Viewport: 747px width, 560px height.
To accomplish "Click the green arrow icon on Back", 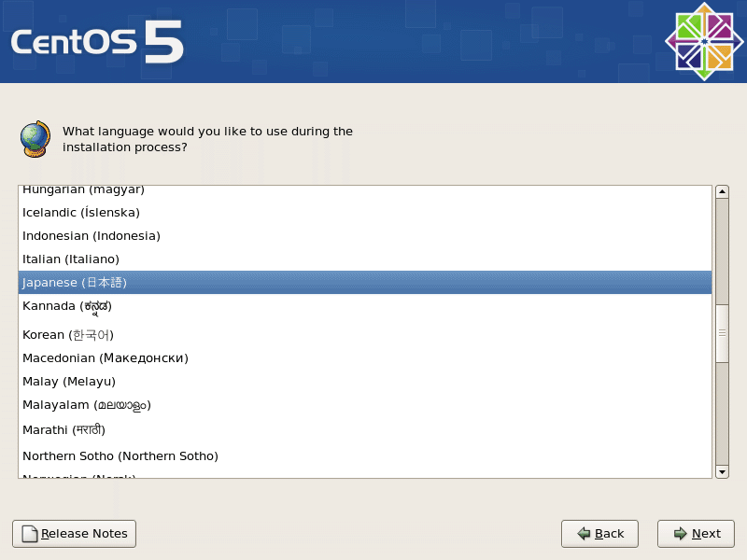I will coord(584,533).
